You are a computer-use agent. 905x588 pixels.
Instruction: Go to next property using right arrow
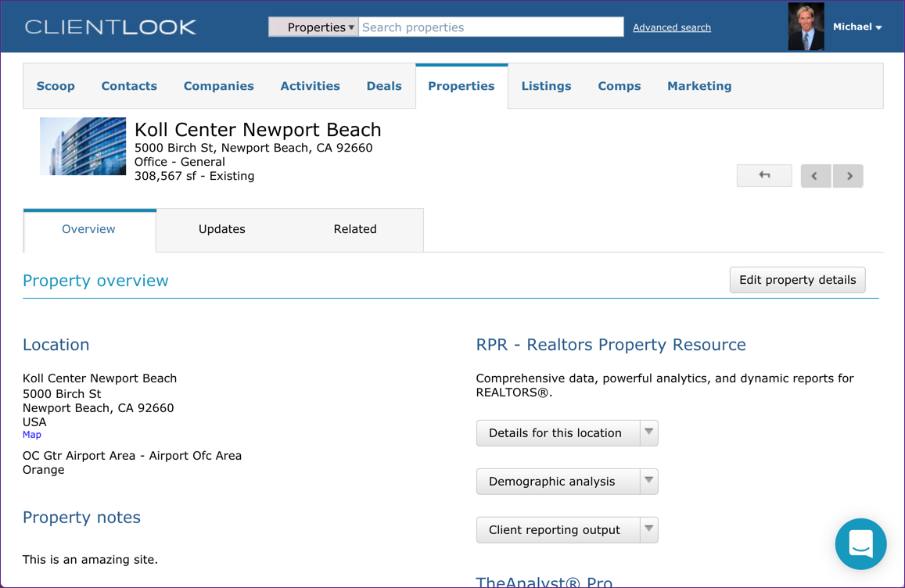point(848,175)
